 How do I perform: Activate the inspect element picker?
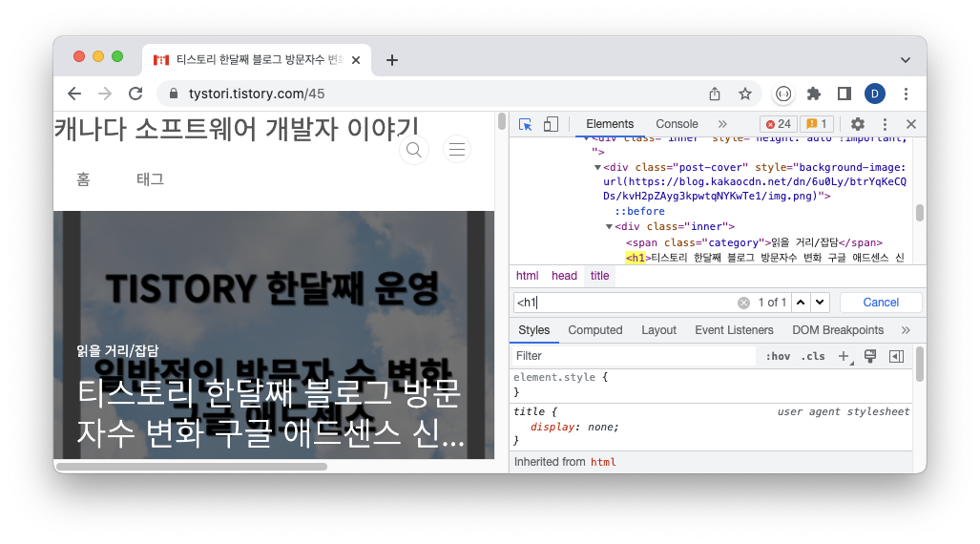525,124
